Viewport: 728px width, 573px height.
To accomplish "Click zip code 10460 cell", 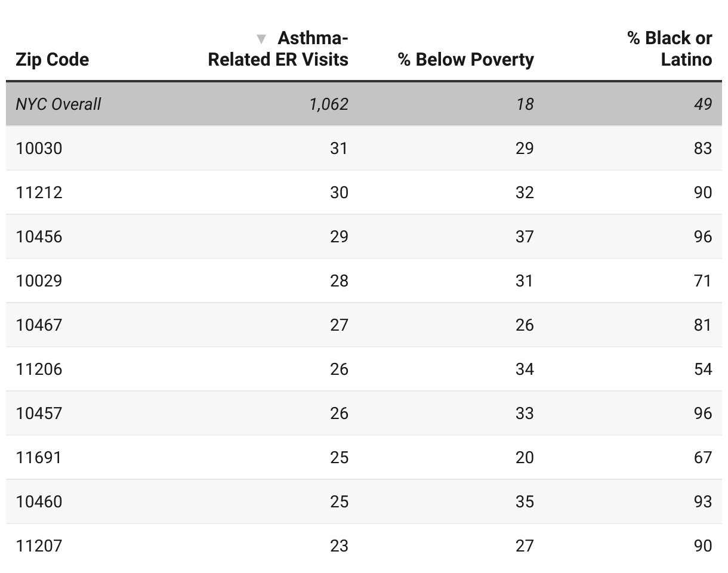I will pos(39,501).
